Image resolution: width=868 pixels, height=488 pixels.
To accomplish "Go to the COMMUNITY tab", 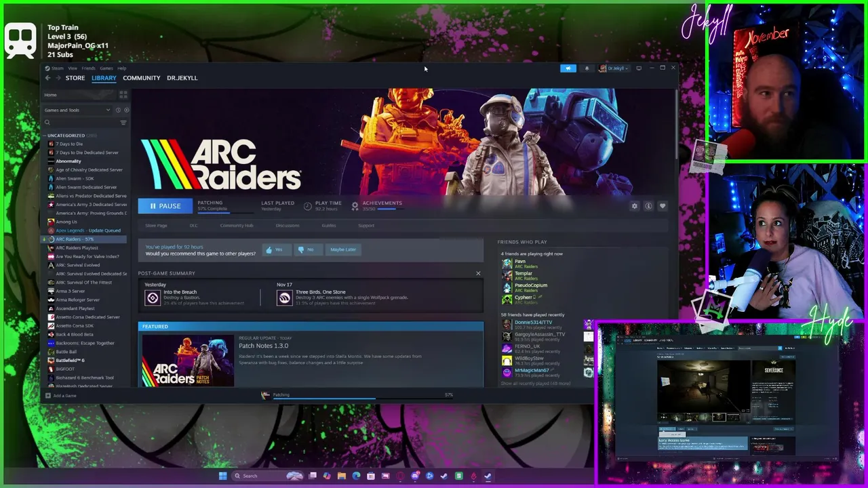I will click(x=142, y=78).
